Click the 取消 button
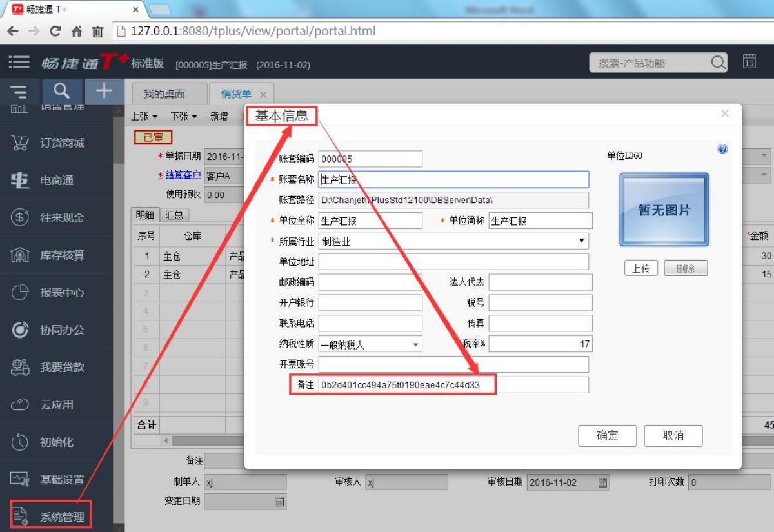This screenshot has height=532, width=774. pyautogui.click(x=673, y=436)
